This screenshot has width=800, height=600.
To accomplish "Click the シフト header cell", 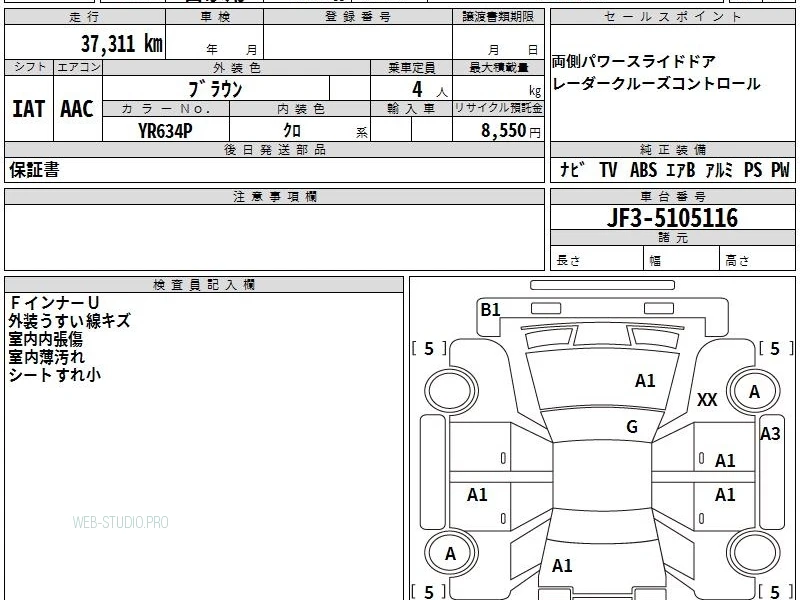I will [29, 67].
